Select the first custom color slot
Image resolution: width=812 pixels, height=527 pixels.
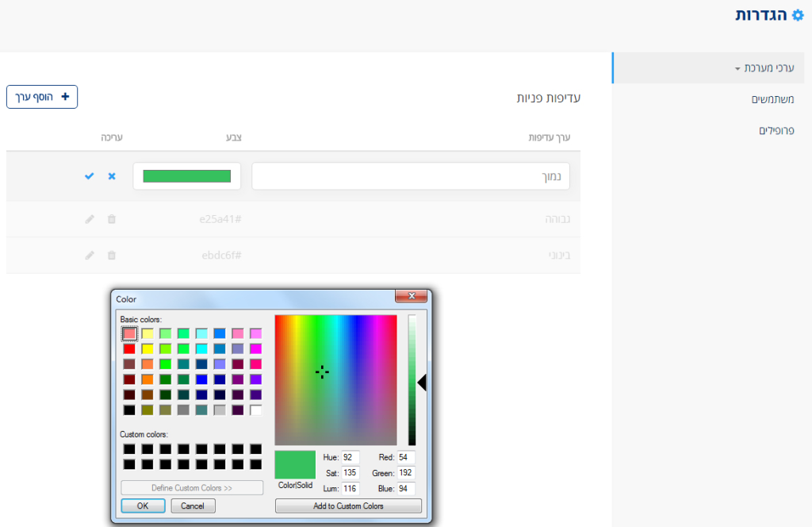point(129,448)
